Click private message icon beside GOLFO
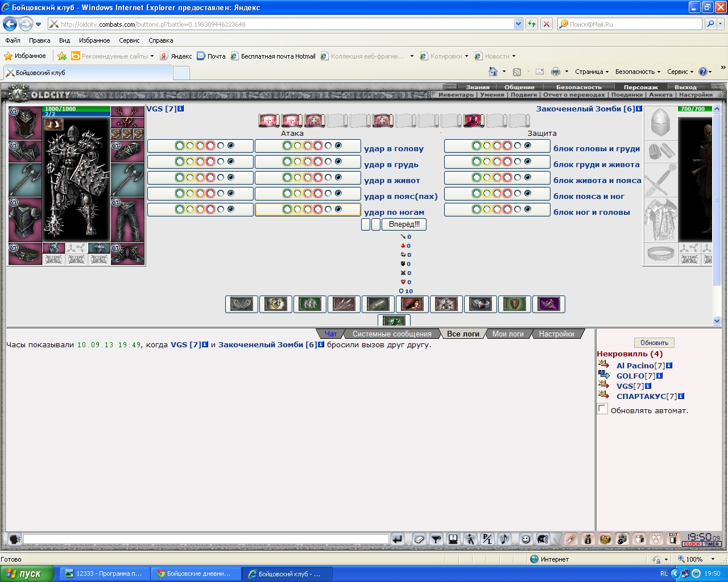The image size is (728, 582). [x=604, y=375]
